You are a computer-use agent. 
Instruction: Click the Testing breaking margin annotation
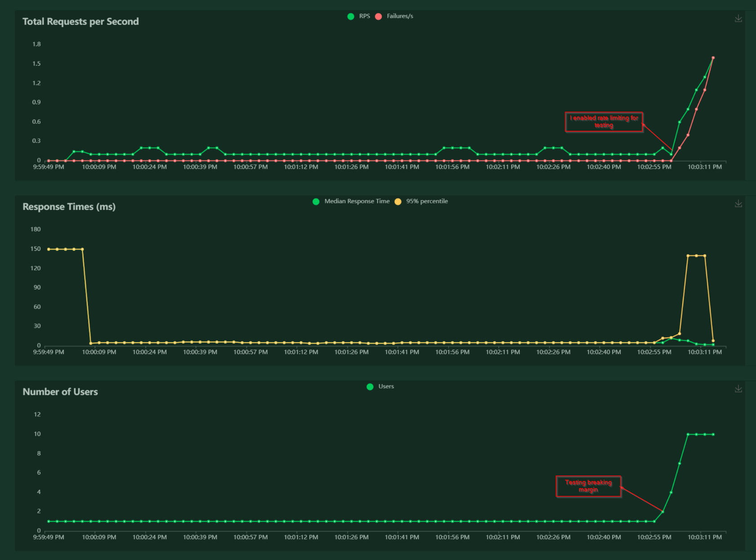point(588,486)
